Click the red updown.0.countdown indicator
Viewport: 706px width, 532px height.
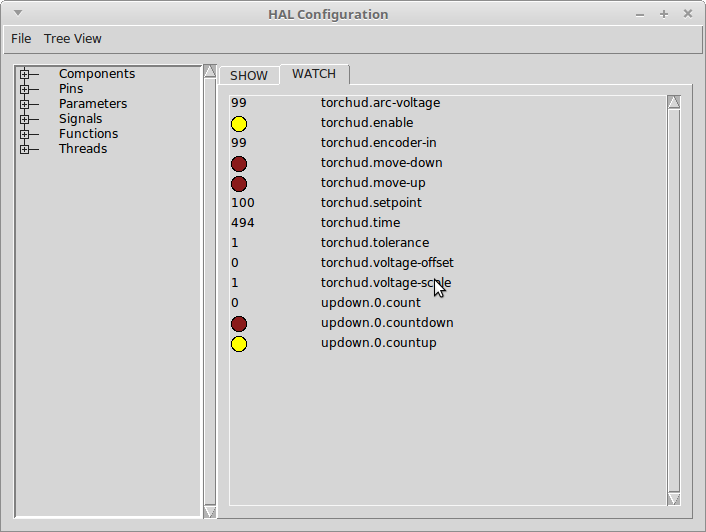point(239,324)
